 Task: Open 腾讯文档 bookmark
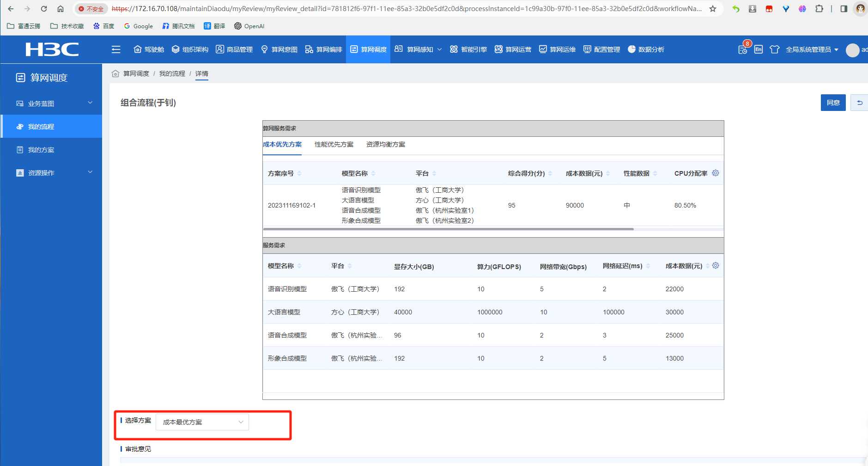point(178,26)
